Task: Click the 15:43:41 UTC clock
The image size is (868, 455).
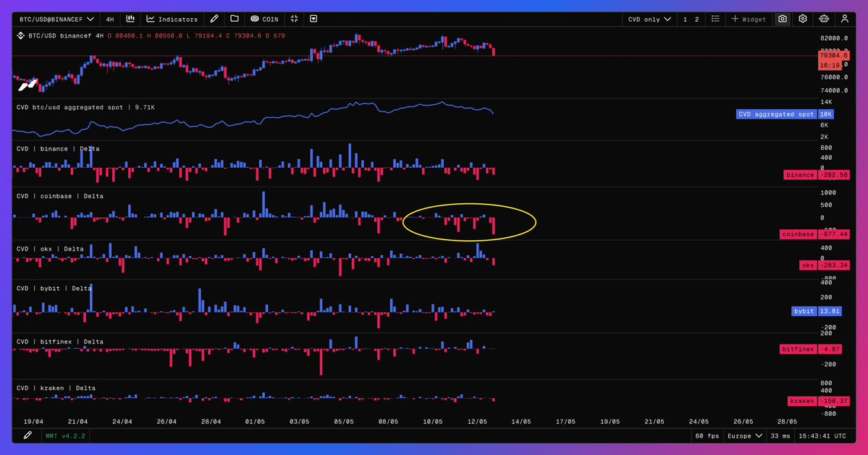Action: [822, 435]
